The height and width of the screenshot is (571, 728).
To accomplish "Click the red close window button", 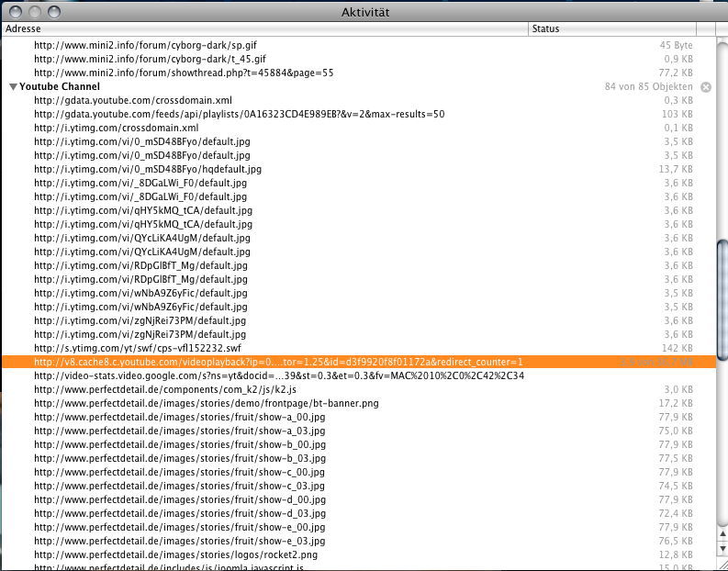I will tap(14, 11).
